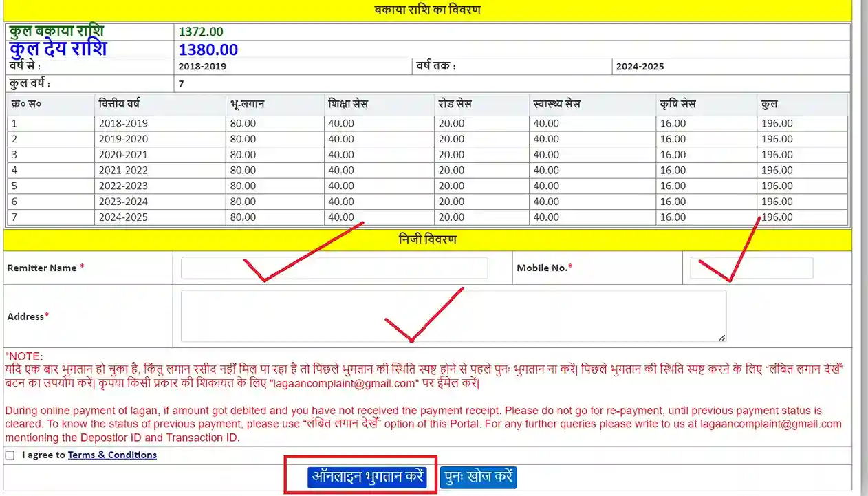The height and width of the screenshot is (496, 868).
Task: Click the भू-लगान column header
Action: click(247, 104)
